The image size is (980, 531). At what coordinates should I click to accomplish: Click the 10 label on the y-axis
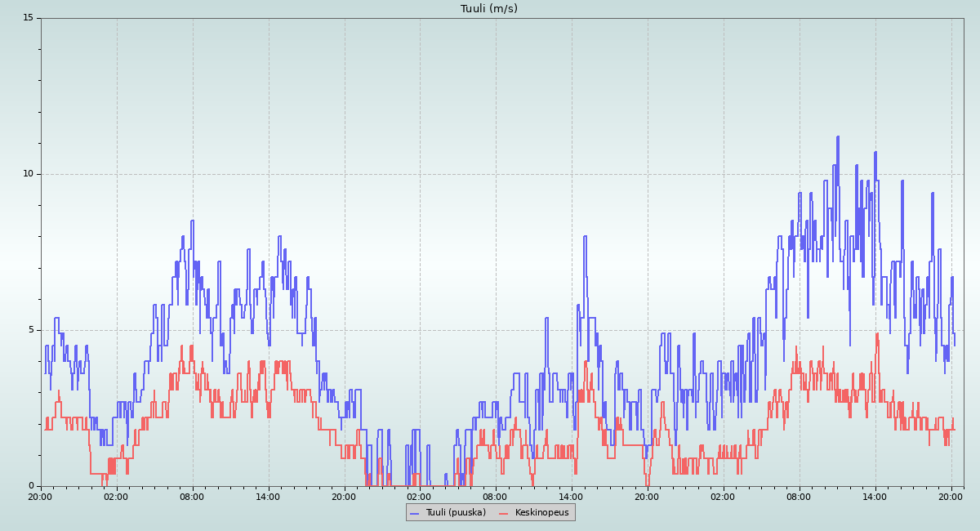(28, 174)
